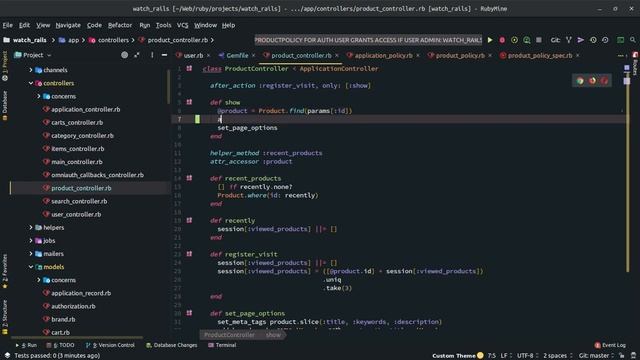Run with Coverage icon in toolbar
The image size is (640, 360).
[514, 40]
